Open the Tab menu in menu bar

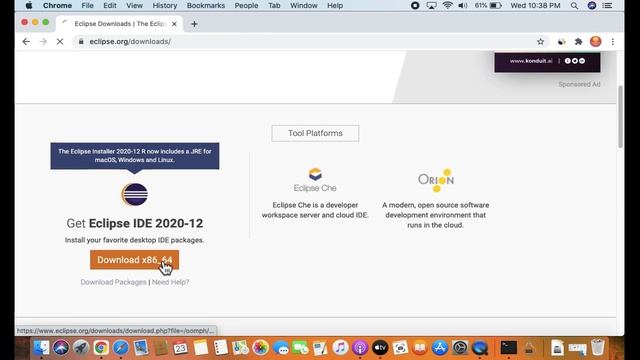274,6
